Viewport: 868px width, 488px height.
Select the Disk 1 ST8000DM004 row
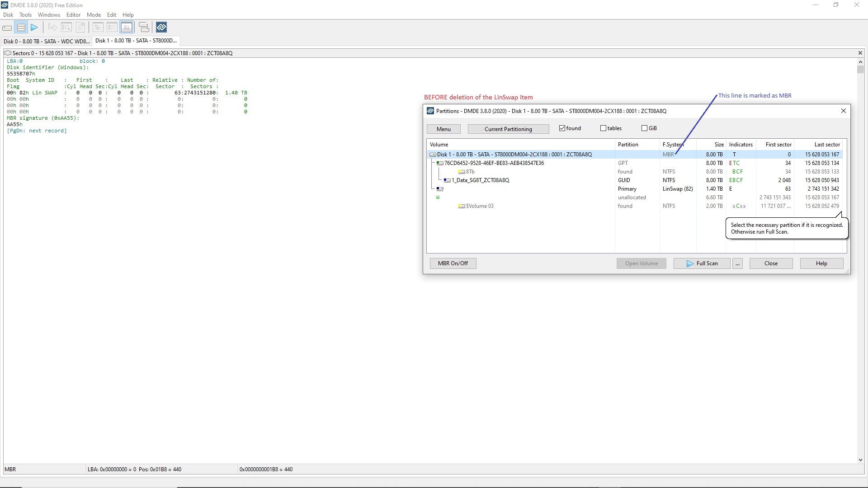point(635,155)
